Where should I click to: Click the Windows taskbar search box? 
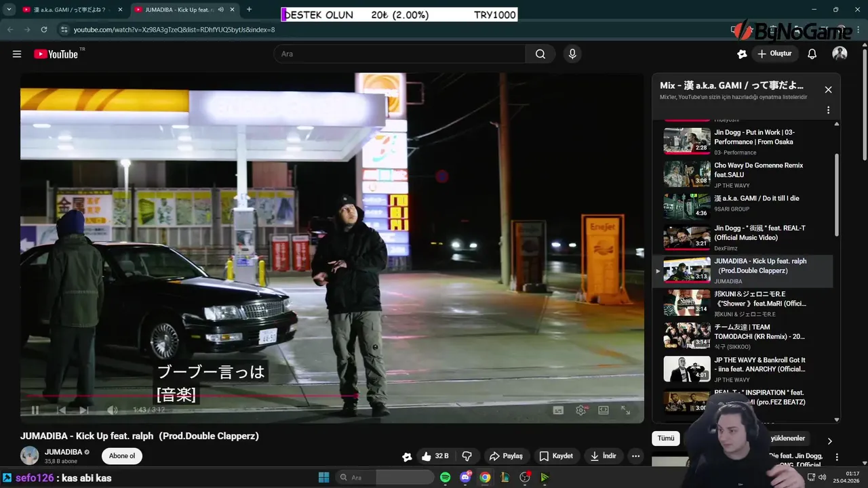pyautogui.click(x=384, y=478)
